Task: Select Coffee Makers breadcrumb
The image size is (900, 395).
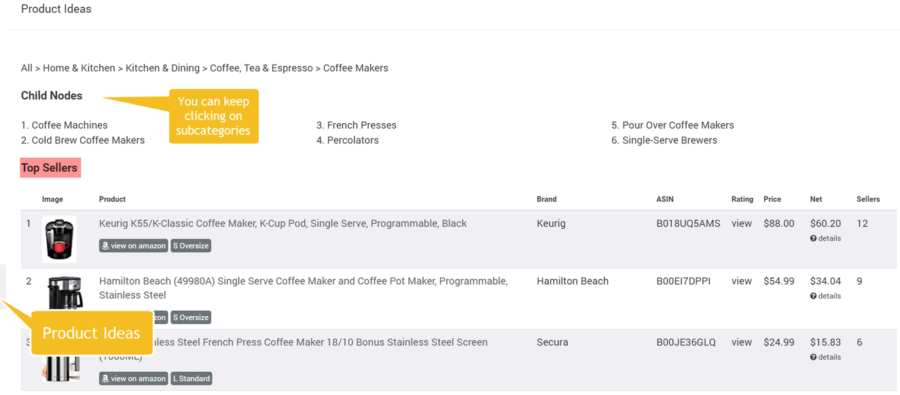Action: tap(355, 68)
